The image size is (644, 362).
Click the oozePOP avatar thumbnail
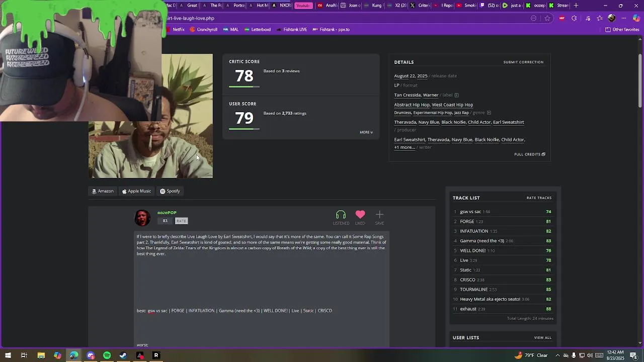(x=142, y=218)
